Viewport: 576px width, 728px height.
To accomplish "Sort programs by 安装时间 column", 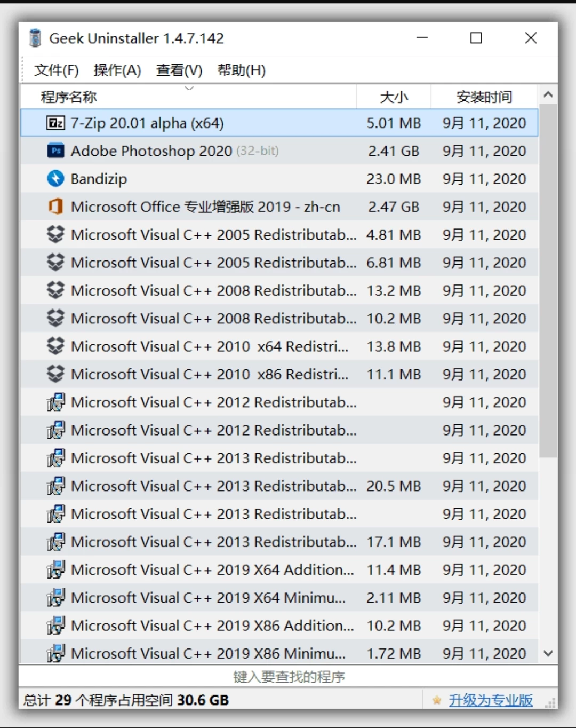I will coord(484,97).
